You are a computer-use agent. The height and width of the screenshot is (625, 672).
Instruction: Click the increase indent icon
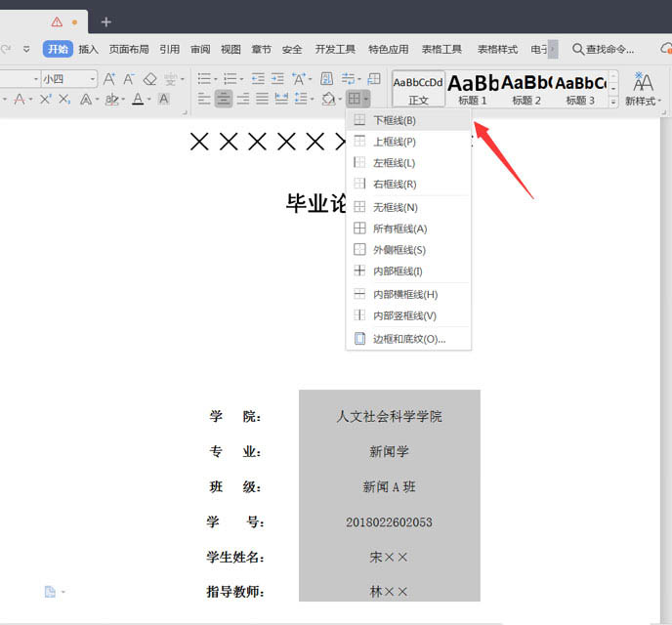pos(278,79)
